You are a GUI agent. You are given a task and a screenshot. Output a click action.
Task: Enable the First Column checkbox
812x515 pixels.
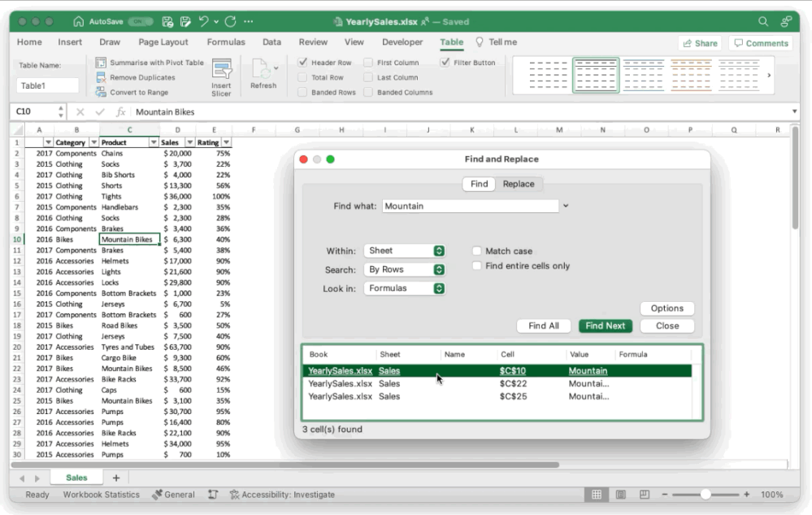coord(368,62)
